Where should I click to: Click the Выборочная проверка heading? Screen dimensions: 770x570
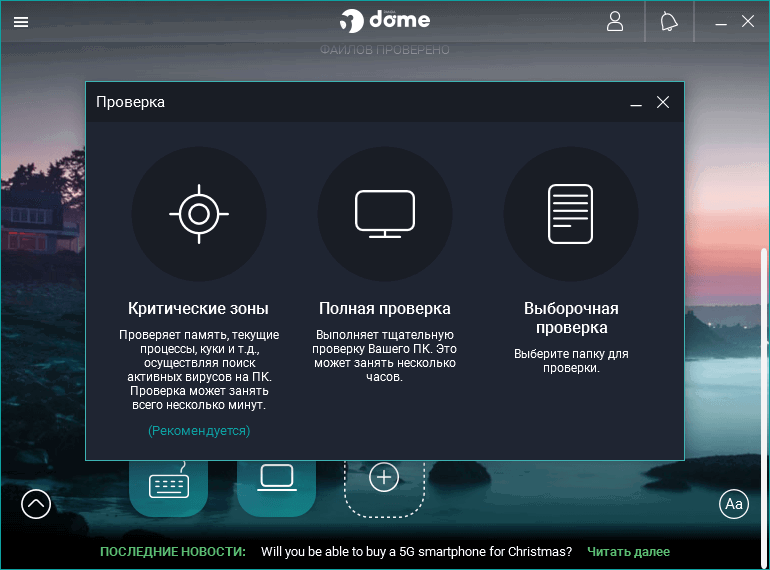(x=571, y=318)
